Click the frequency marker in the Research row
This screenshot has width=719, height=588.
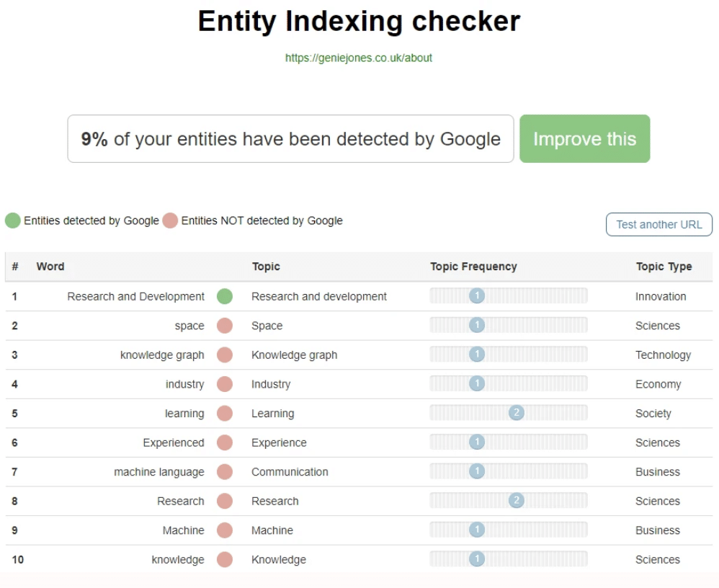(x=516, y=501)
